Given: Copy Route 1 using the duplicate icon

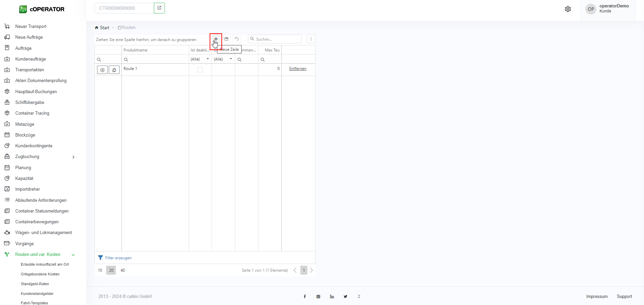Looking at the screenshot, I should (x=114, y=70).
